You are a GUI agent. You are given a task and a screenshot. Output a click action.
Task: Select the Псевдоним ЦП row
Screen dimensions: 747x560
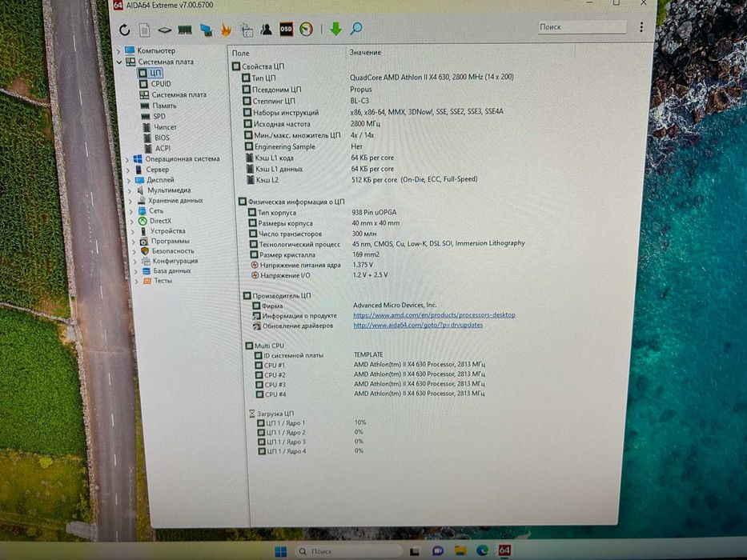pyautogui.click(x=307, y=89)
